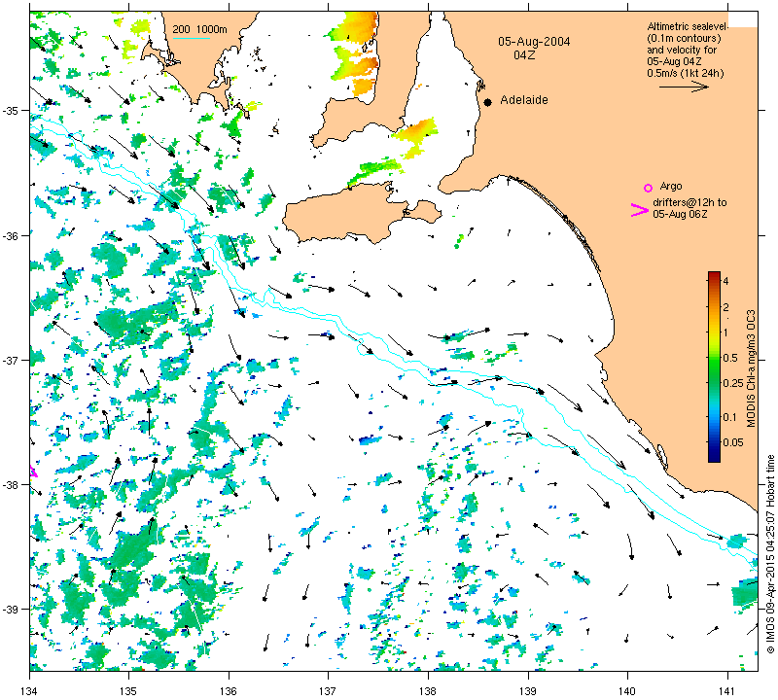
Task: Click longitude axis label 137
Action: click(329, 690)
